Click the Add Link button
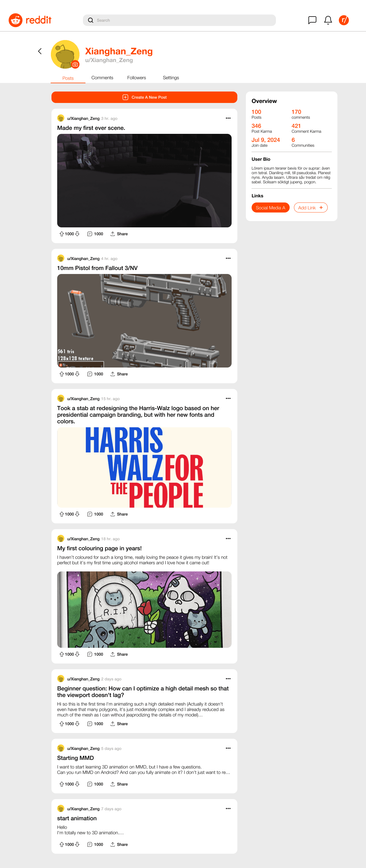This screenshot has width=366, height=868. coord(311,208)
